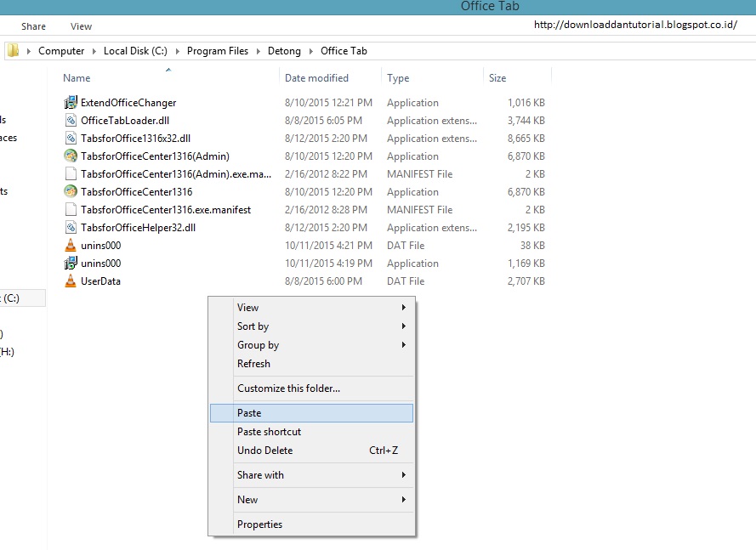Open the Share with submenu
Screen dimensions: 756x550
312,475
